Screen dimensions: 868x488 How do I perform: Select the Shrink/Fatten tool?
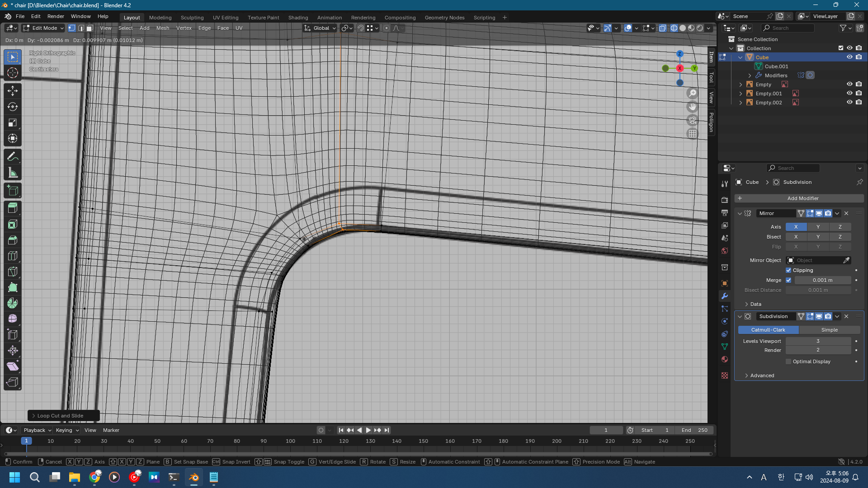13,351
